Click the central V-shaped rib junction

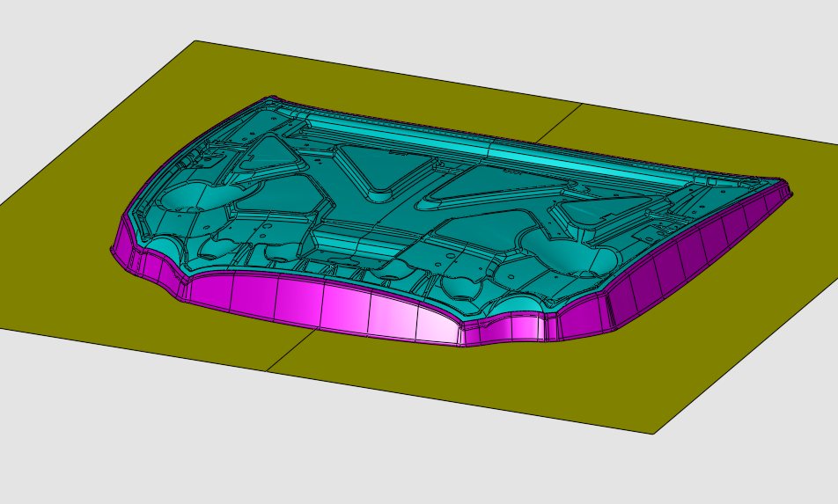point(380,188)
